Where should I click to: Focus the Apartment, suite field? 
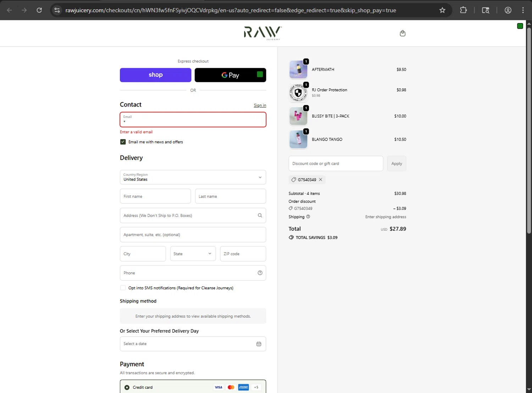193,235
